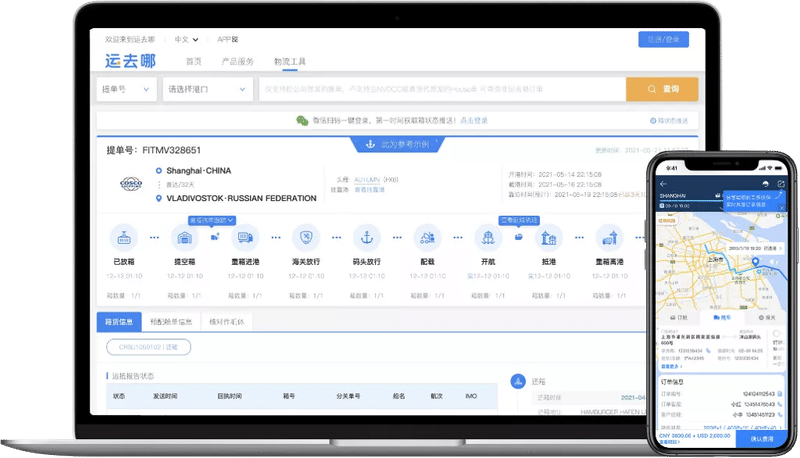
Task: Click the blue 注册/登录 button
Action: click(x=663, y=39)
